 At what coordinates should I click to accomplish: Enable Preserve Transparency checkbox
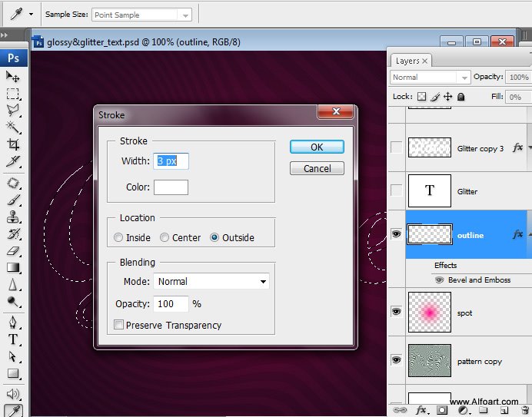pyautogui.click(x=118, y=325)
